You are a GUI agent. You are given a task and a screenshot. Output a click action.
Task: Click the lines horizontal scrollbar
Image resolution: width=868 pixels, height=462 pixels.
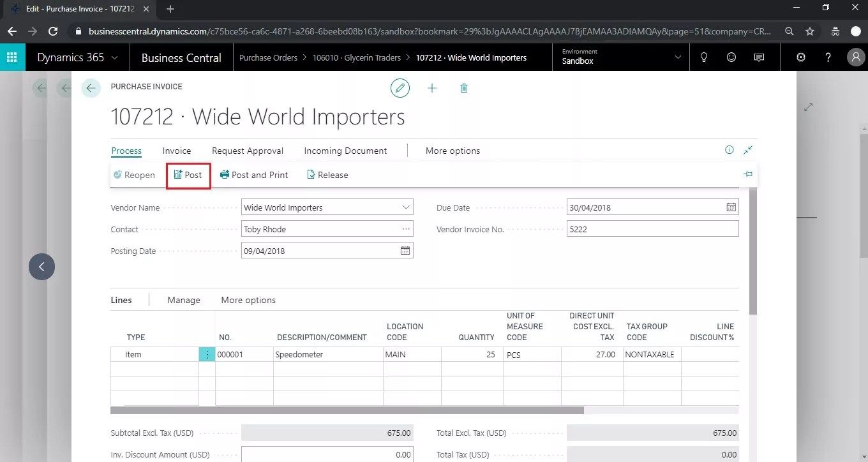pos(347,410)
